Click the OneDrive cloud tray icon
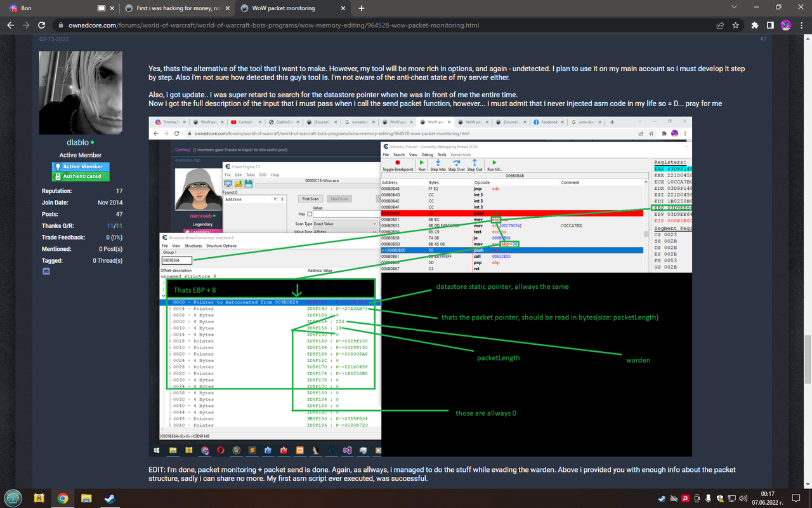Screen dimensions: 812x508 pos(674,498)
